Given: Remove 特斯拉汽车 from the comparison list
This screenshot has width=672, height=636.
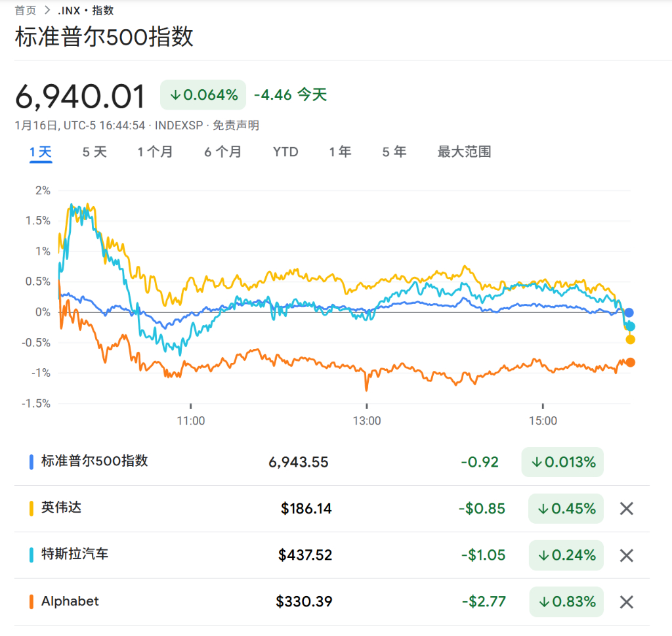Looking at the screenshot, I should click(626, 555).
